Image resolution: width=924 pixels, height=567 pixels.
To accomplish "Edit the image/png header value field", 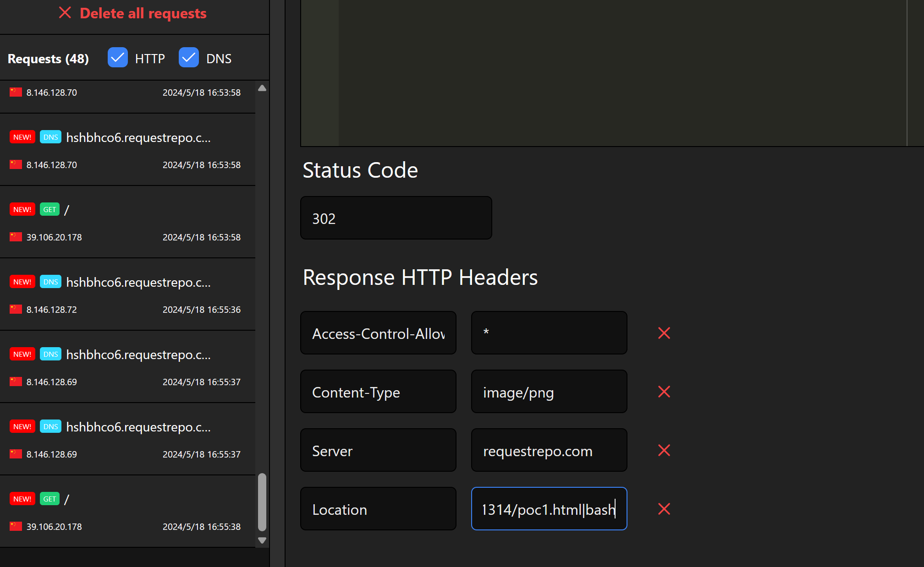I will click(x=549, y=392).
